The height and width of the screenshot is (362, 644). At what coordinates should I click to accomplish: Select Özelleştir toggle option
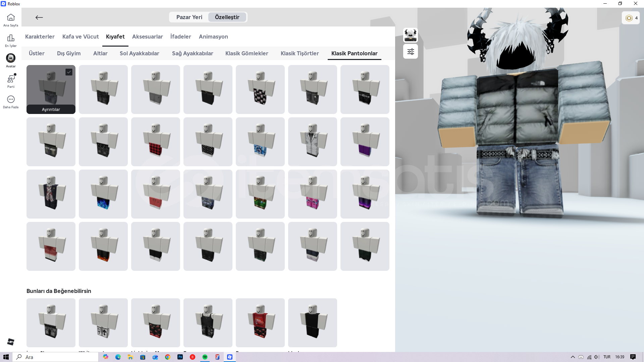pos(227,17)
